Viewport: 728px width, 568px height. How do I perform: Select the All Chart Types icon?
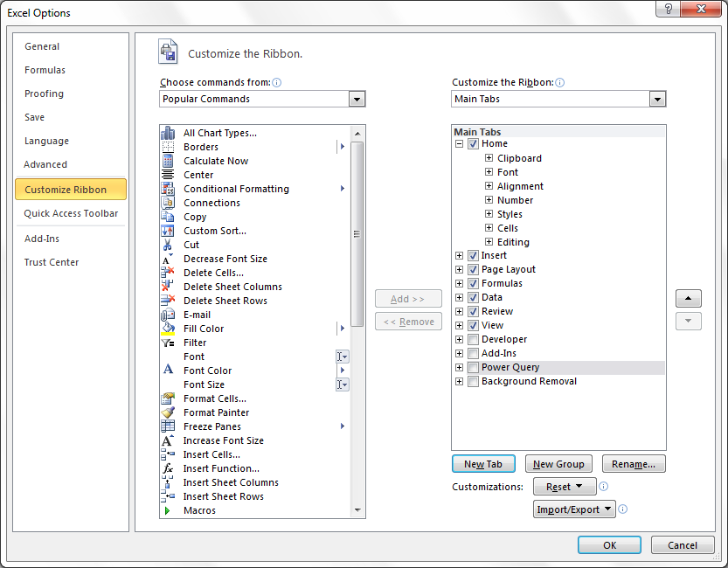168,133
